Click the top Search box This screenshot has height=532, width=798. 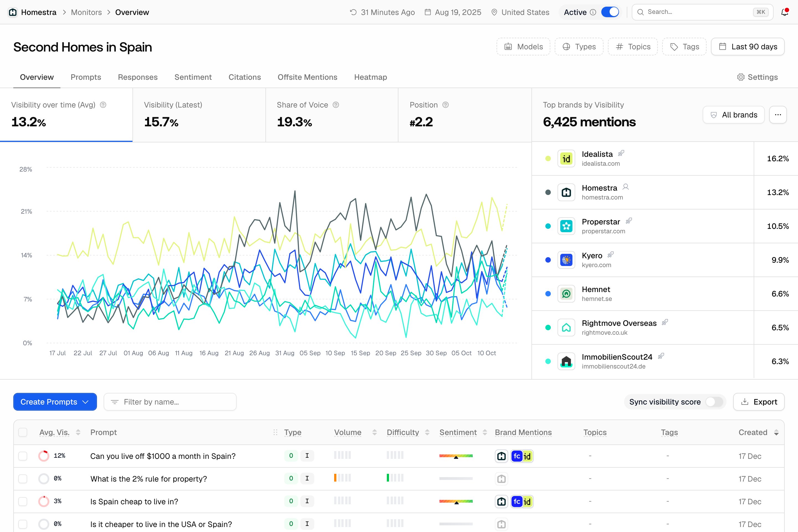click(x=702, y=12)
